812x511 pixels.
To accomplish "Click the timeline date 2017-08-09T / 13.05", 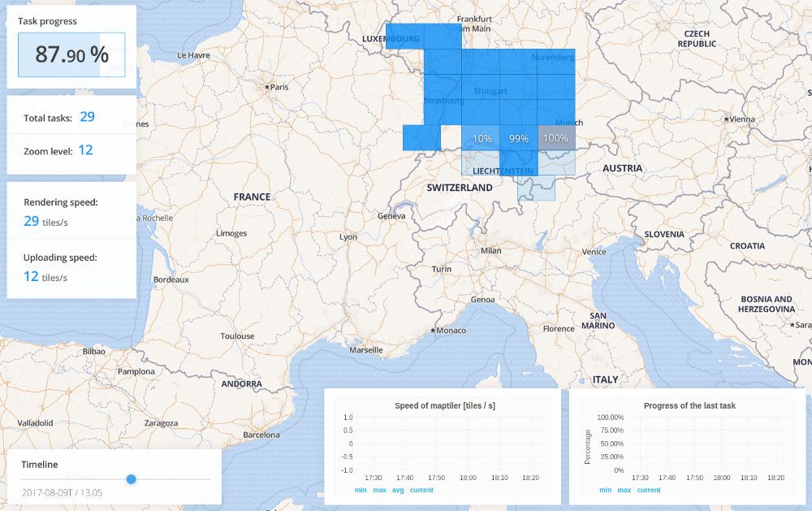I will click(62, 493).
